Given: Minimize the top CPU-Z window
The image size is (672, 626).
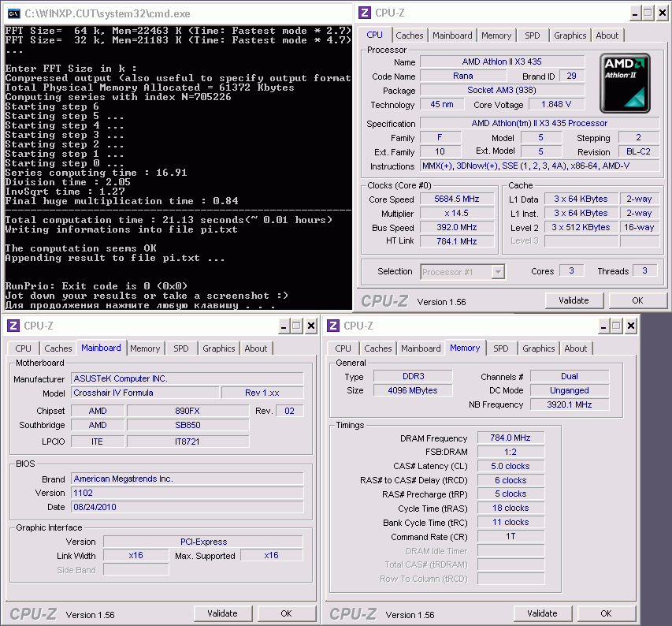Looking at the screenshot, I should (635, 13).
